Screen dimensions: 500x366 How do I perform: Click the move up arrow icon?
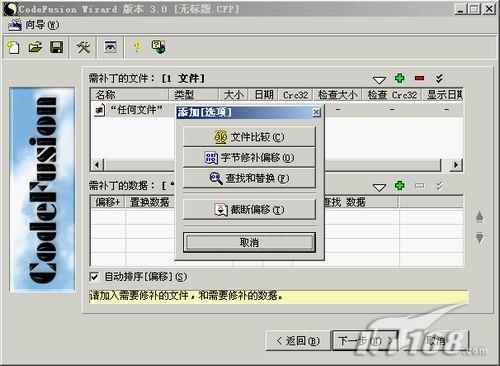coord(480,216)
